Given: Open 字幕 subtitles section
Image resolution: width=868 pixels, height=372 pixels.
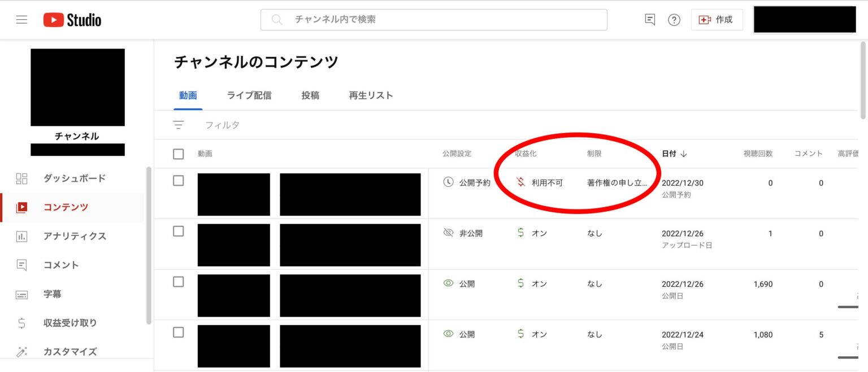Looking at the screenshot, I should point(52,294).
